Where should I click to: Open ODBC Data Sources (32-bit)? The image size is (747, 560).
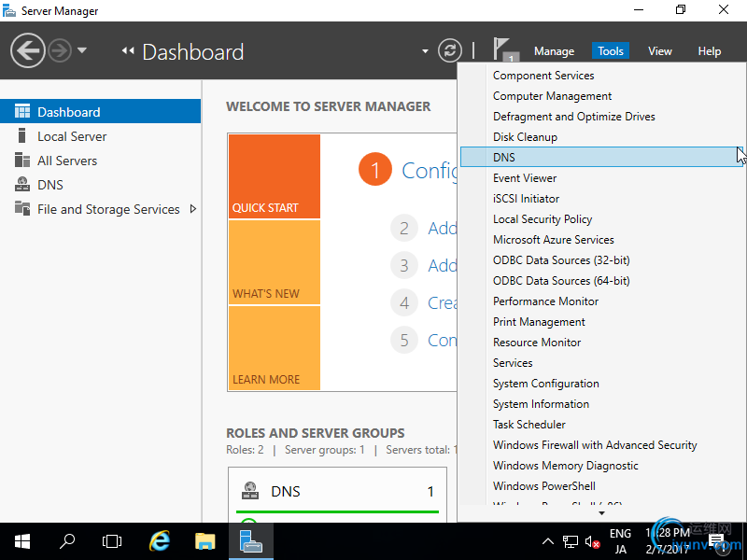click(561, 260)
